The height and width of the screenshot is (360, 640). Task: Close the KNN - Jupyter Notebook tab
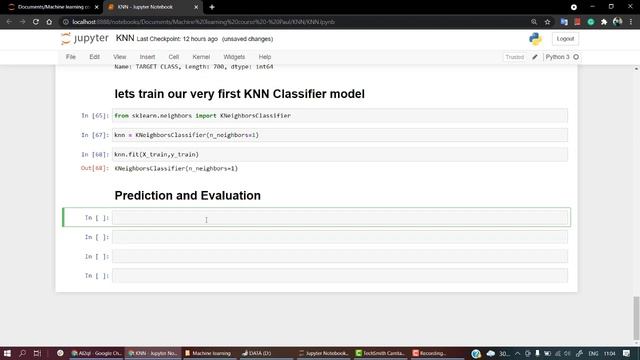pos(196,7)
